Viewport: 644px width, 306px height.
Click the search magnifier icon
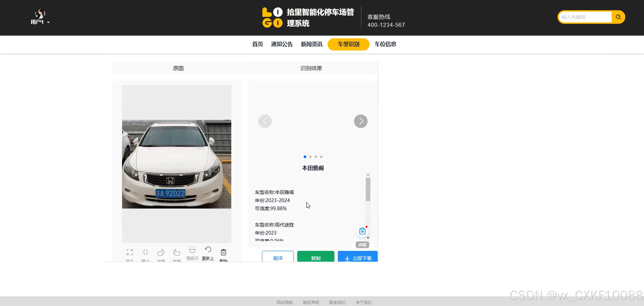click(618, 17)
